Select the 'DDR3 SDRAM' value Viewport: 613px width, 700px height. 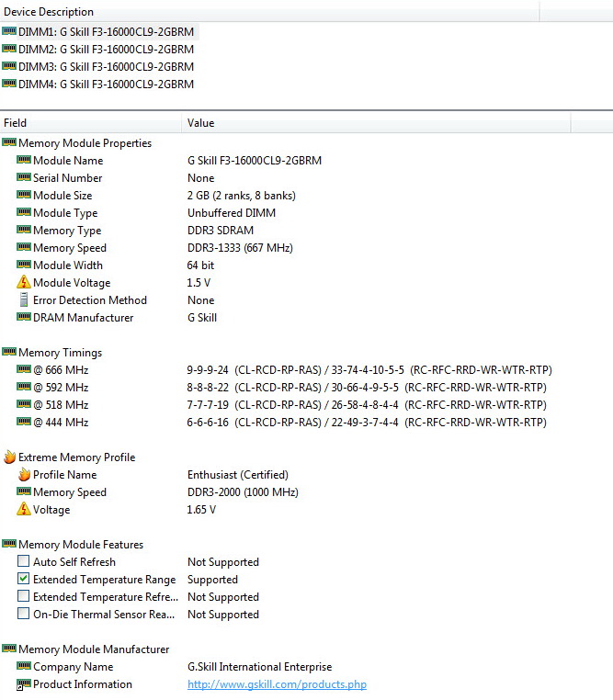[x=221, y=231]
